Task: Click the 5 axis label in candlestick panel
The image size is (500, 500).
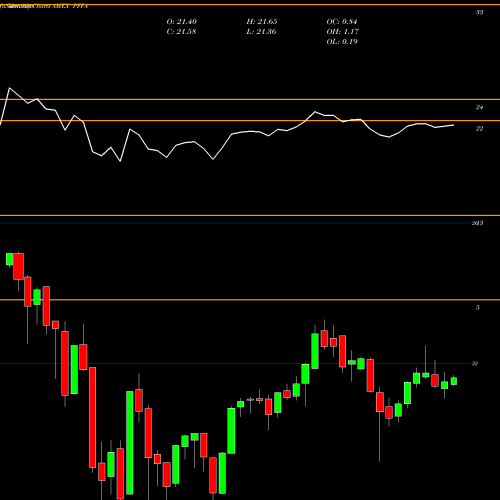Action: [x=478, y=307]
